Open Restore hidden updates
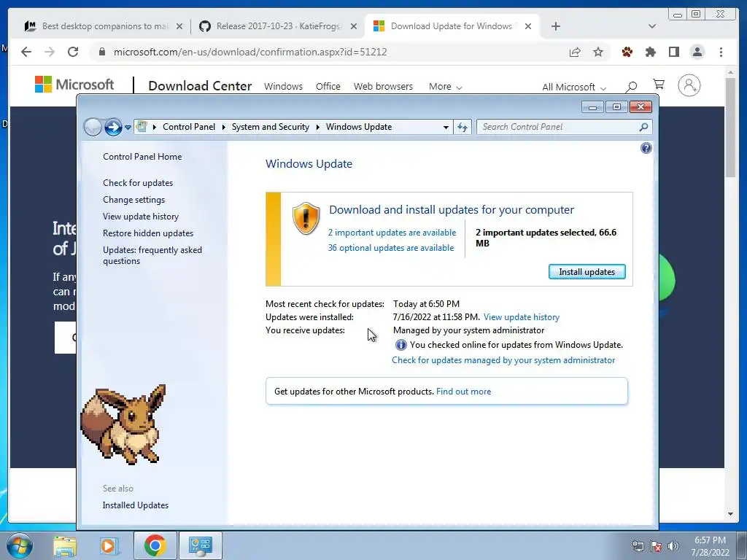 [148, 233]
